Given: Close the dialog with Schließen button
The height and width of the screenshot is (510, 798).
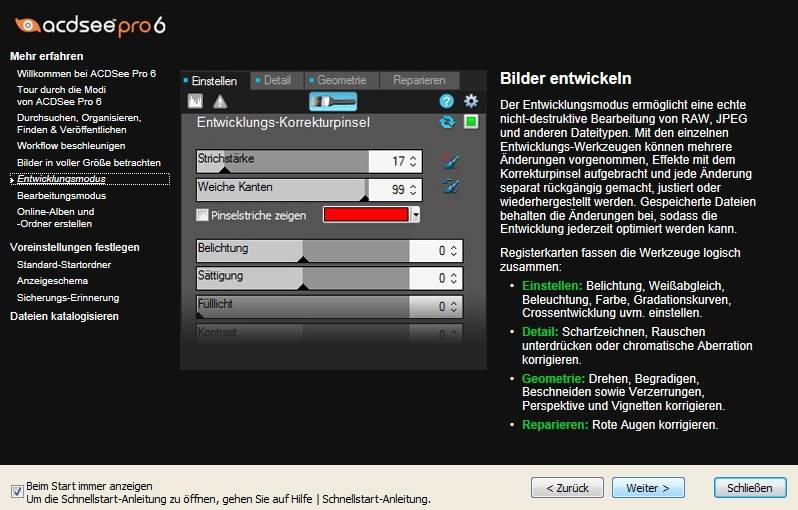Looking at the screenshot, I should [x=750, y=488].
